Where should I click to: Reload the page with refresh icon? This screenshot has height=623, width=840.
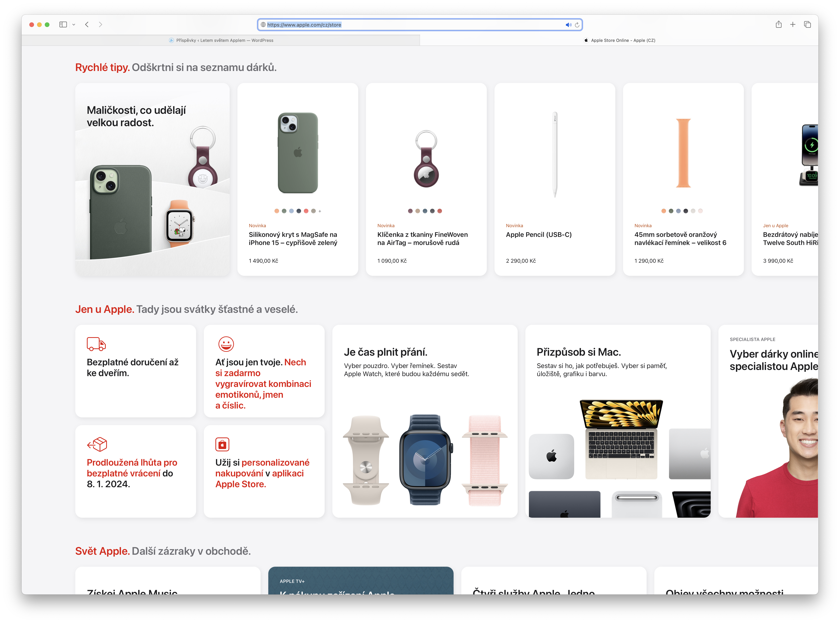pos(577,25)
